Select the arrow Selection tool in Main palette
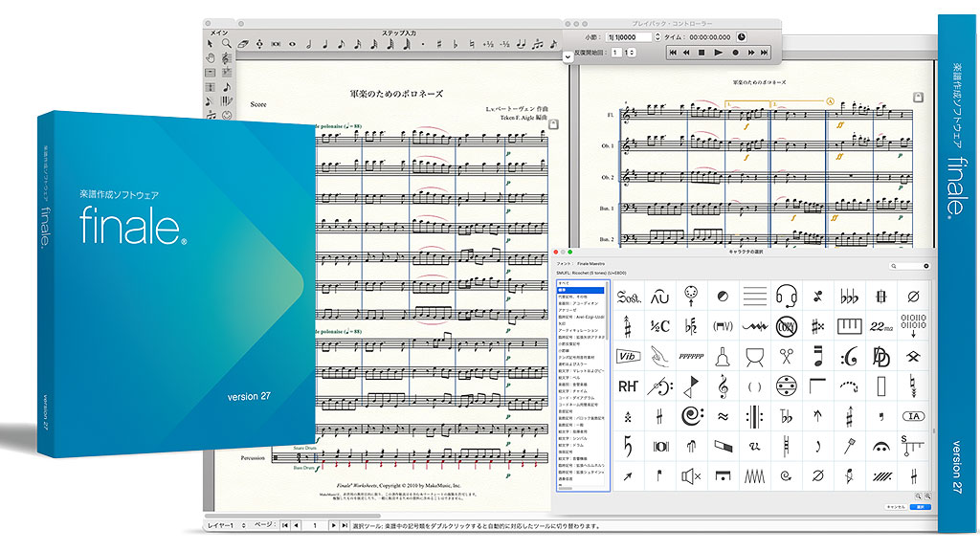Image resolution: width=980 pixels, height=551 pixels. tap(210, 44)
